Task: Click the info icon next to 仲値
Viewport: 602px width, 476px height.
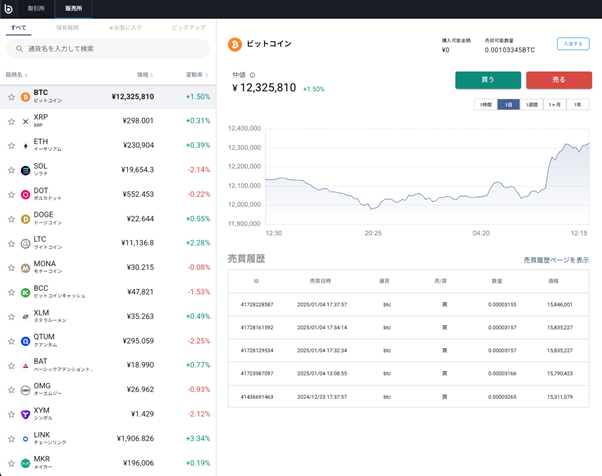Action: click(252, 75)
